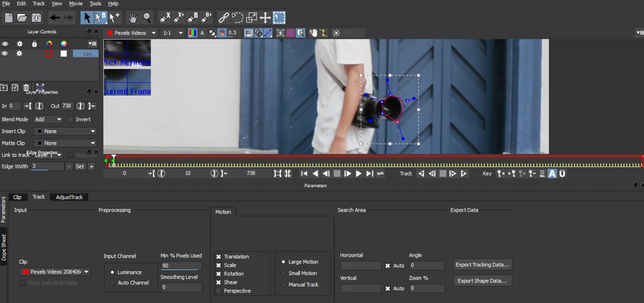Open the layer controls column options dropdown
The height and width of the screenshot is (303, 644).
pyautogui.click(x=92, y=44)
